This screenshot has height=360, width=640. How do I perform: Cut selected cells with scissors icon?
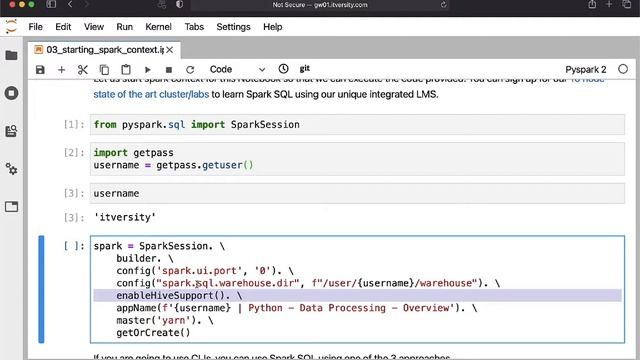[x=82, y=70]
